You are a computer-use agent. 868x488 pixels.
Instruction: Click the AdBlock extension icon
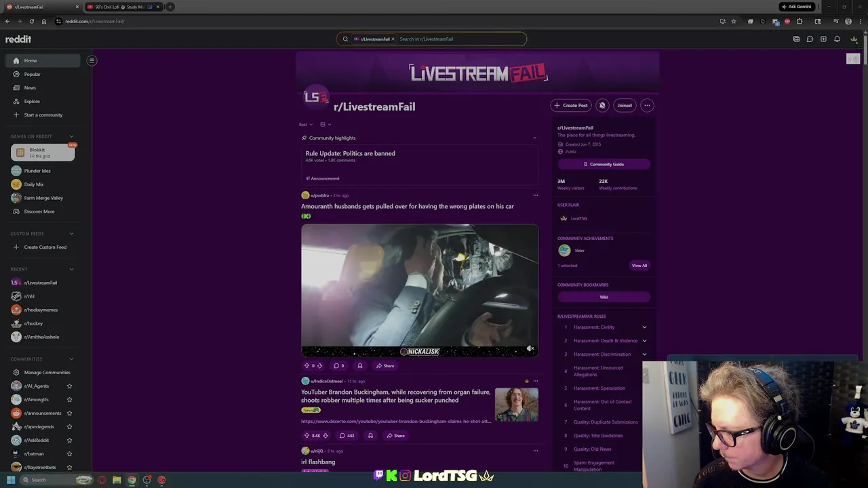point(787,21)
